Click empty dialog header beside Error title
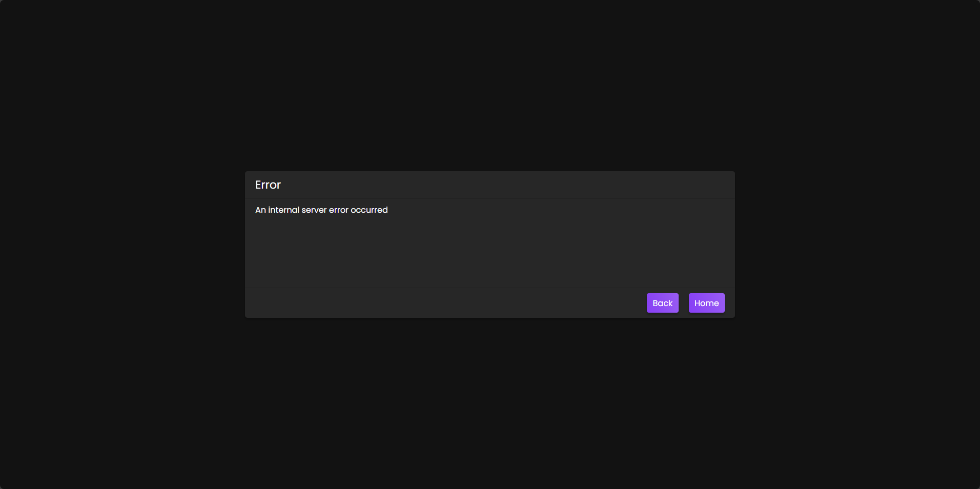 coord(507,185)
